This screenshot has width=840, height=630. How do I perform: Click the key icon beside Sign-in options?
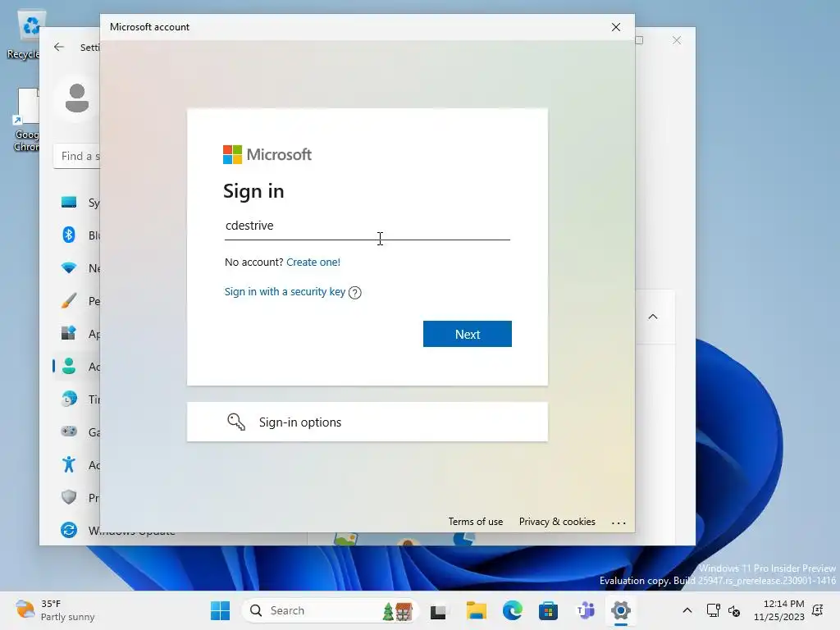tap(236, 422)
